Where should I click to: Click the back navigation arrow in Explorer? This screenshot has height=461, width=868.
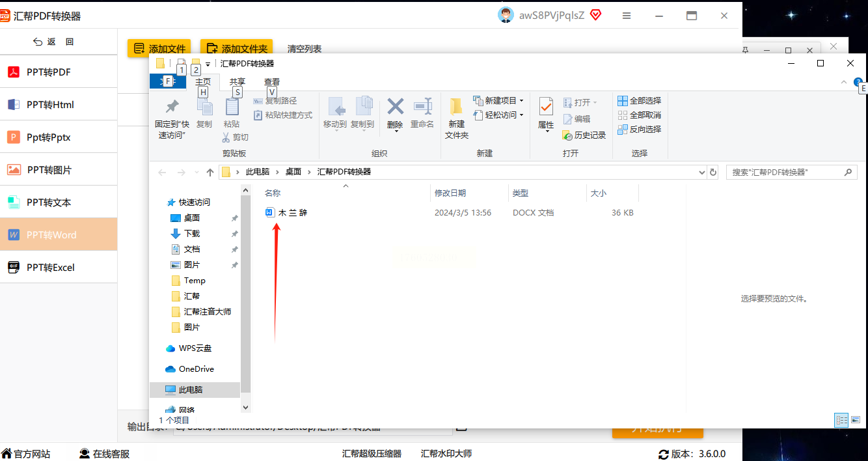(x=163, y=173)
